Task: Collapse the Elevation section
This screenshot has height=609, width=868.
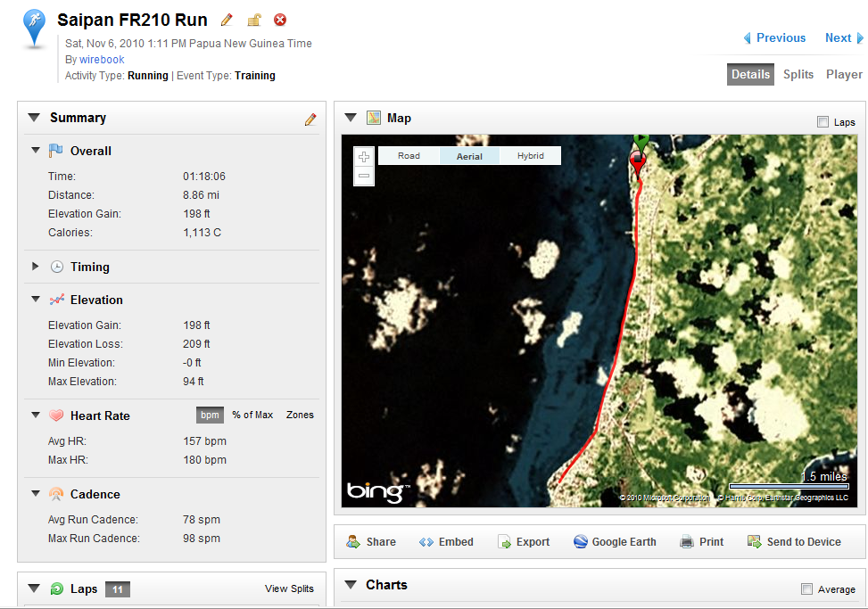Action: pyautogui.click(x=36, y=300)
